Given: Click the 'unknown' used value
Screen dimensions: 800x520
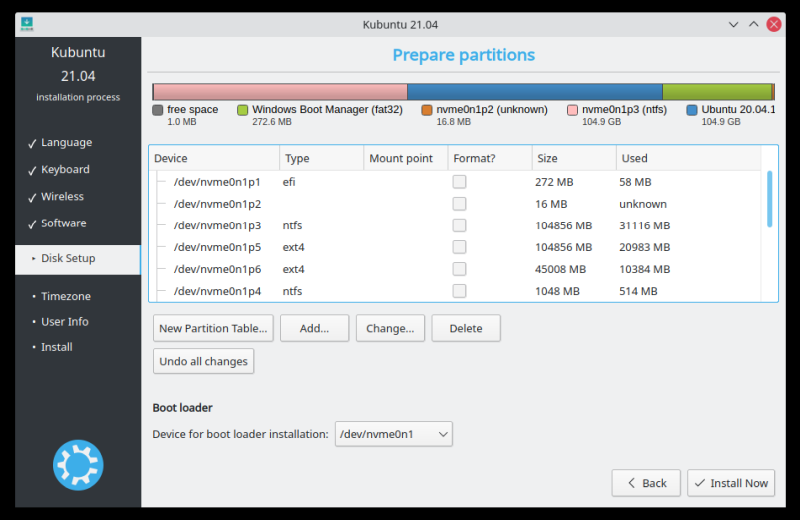Looking at the screenshot, I should click(643, 204).
